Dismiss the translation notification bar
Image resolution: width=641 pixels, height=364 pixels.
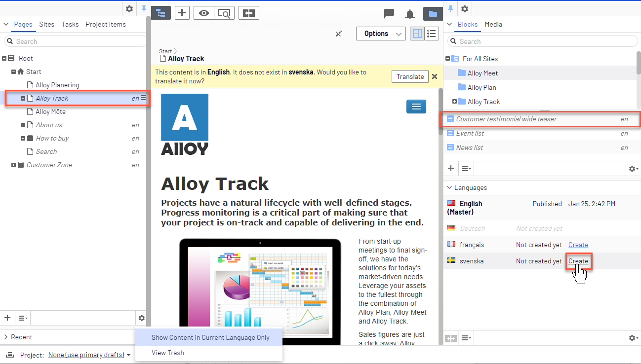coord(435,76)
